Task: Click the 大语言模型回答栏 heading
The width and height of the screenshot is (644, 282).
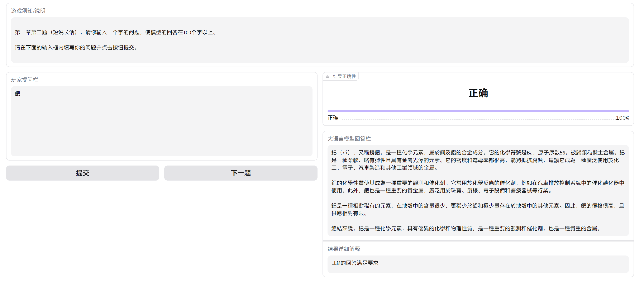Action: tap(349, 139)
